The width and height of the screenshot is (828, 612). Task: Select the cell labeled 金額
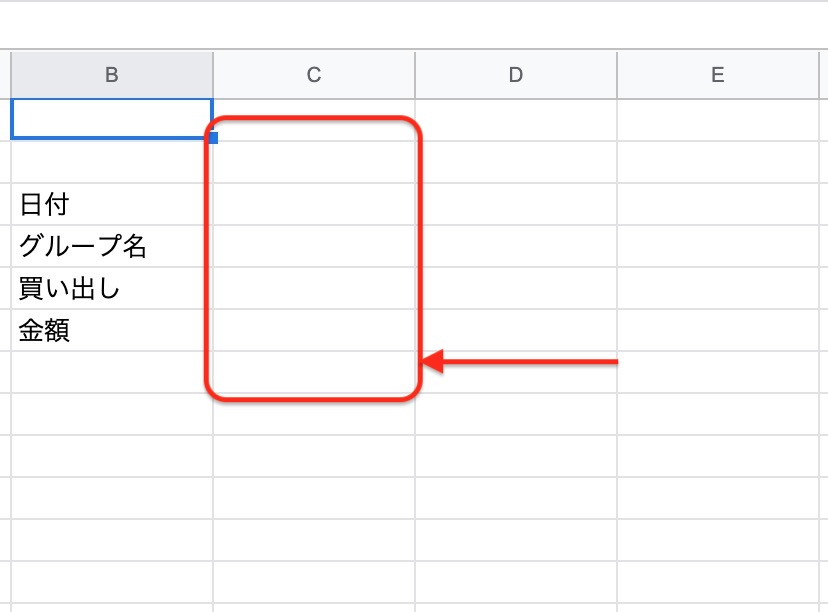click(x=112, y=331)
